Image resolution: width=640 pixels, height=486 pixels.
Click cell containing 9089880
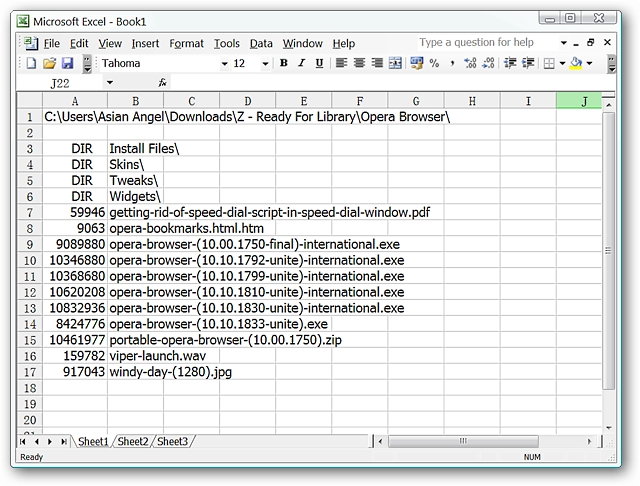[x=75, y=244]
